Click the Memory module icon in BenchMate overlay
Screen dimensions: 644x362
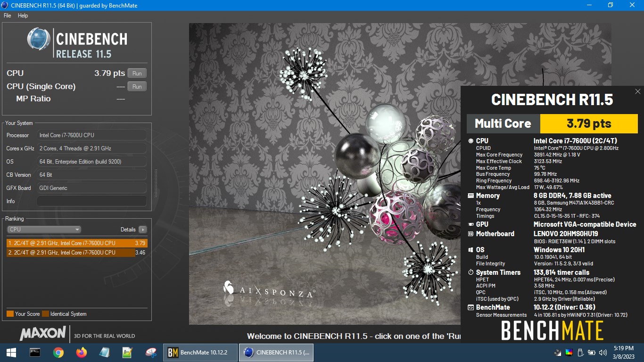tap(471, 196)
